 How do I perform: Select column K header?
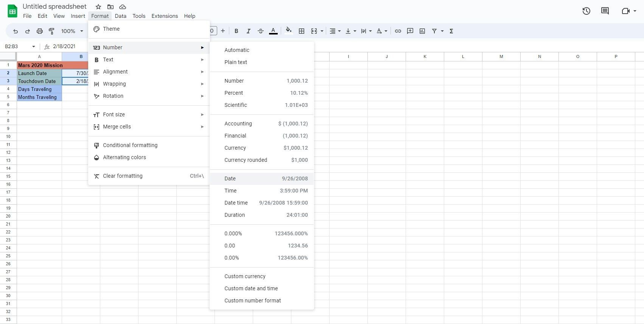point(425,56)
